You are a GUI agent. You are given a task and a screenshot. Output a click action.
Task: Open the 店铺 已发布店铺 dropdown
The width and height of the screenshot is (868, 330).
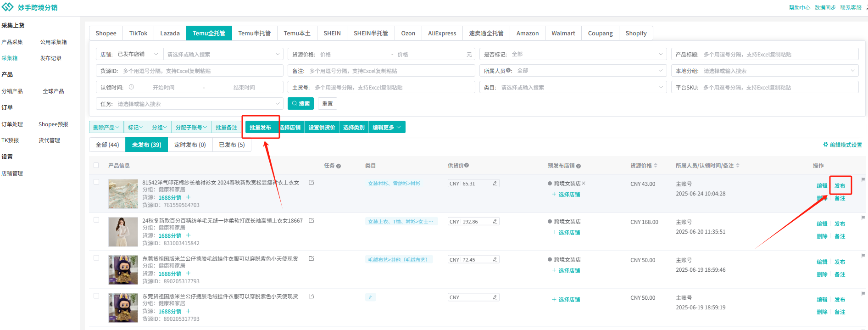point(138,54)
